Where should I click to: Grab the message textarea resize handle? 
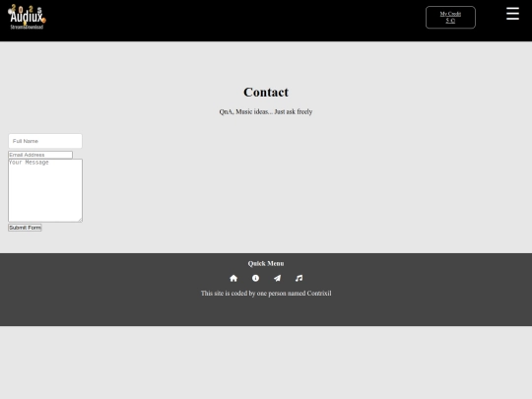80,220
